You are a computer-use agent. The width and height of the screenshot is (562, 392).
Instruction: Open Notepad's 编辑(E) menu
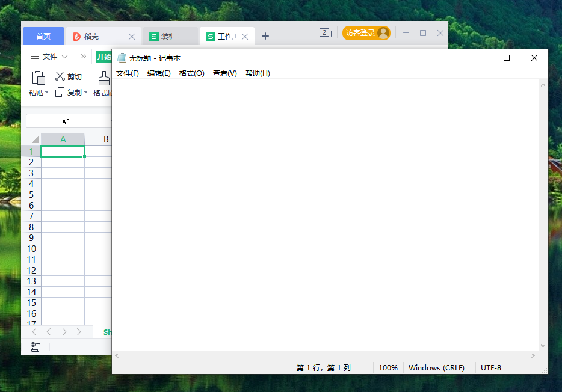pos(159,73)
